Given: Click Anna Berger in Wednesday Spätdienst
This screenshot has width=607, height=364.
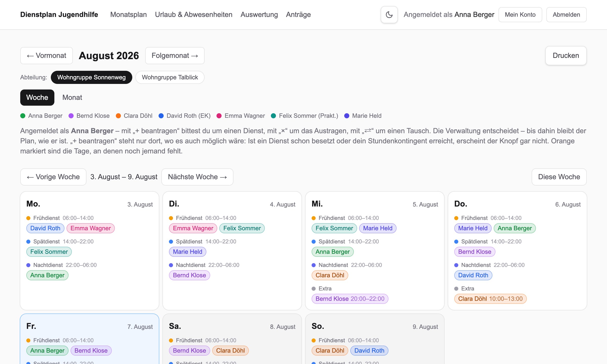Looking at the screenshot, I should coord(333,252).
